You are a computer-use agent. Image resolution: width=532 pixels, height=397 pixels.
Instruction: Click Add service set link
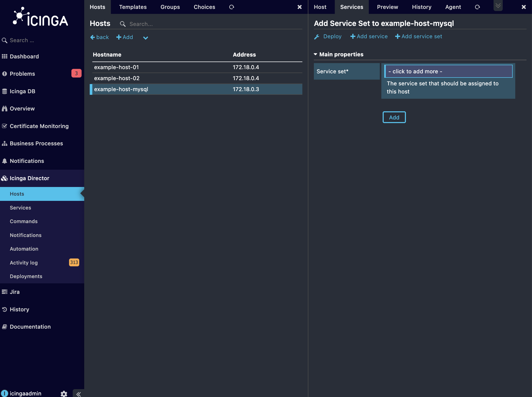tap(418, 36)
